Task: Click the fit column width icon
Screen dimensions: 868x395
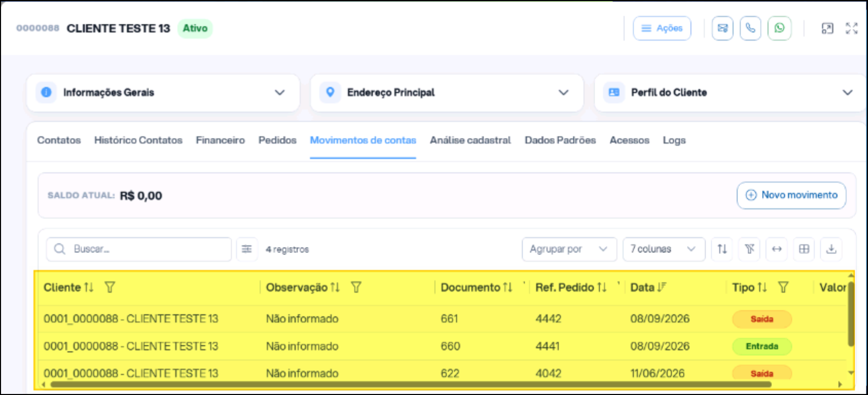Action: click(x=777, y=249)
